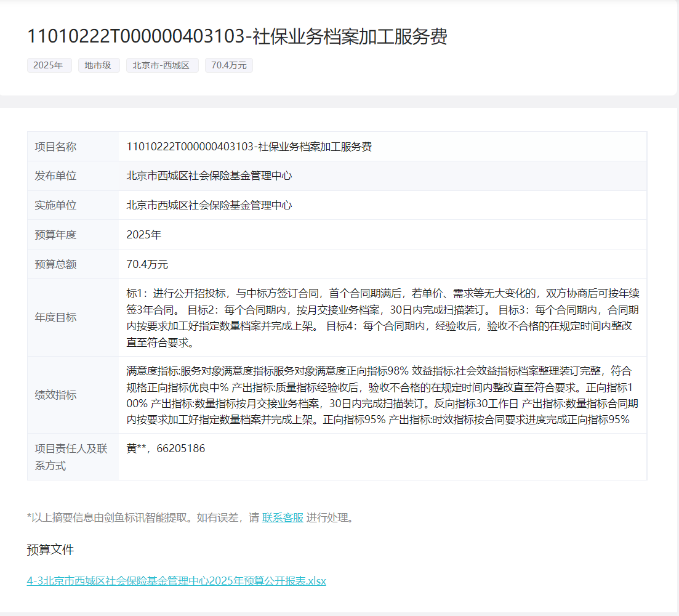Click the page title heading 社保业务档案加工服务费
Viewport: 679px width, 616px height.
point(237,36)
